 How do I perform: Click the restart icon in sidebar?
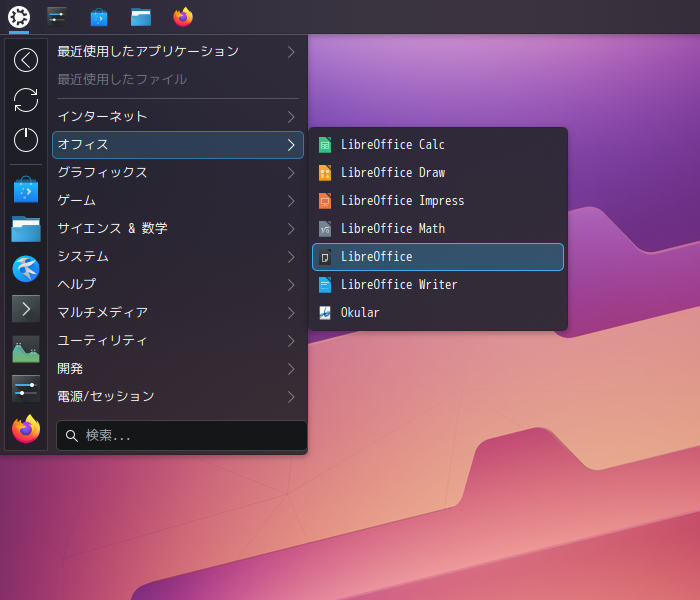pyautogui.click(x=26, y=100)
